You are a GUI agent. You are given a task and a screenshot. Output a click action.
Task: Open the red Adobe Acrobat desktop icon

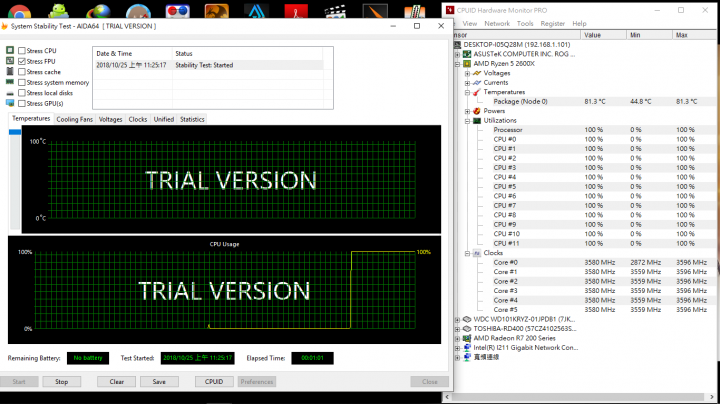point(296,11)
